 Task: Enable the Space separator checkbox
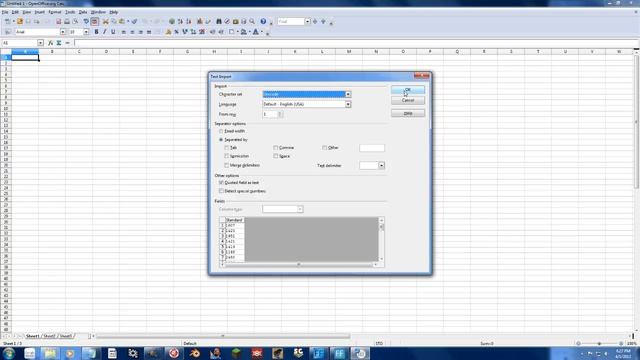pyautogui.click(x=276, y=156)
